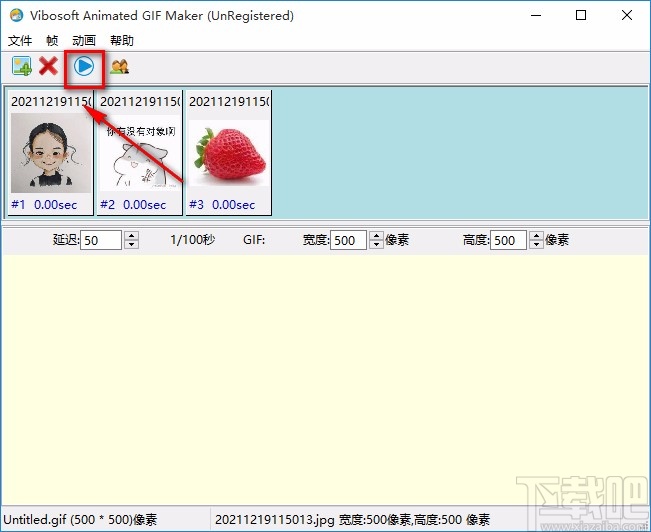Open the 帧 menu
The image size is (651, 532).
pyautogui.click(x=52, y=41)
